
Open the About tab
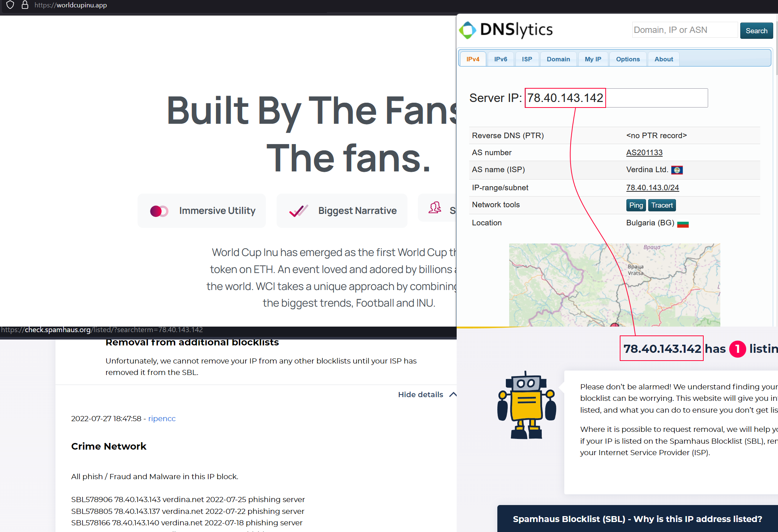pos(663,59)
